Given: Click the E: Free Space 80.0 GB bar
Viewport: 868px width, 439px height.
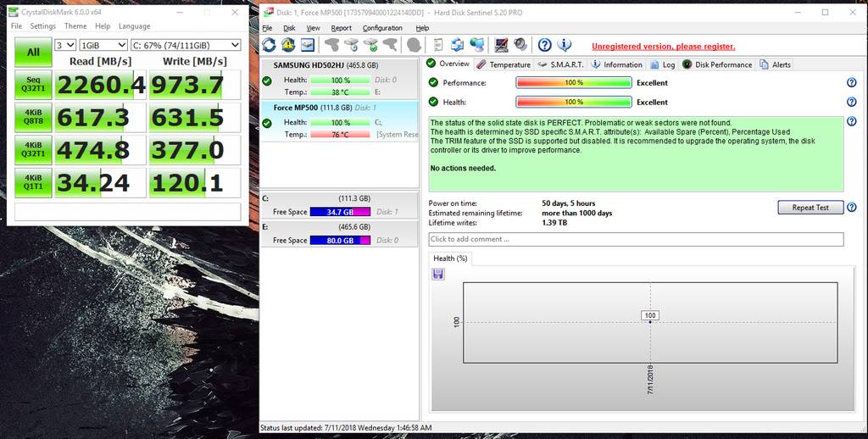Looking at the screenshot, I should 340,240.
